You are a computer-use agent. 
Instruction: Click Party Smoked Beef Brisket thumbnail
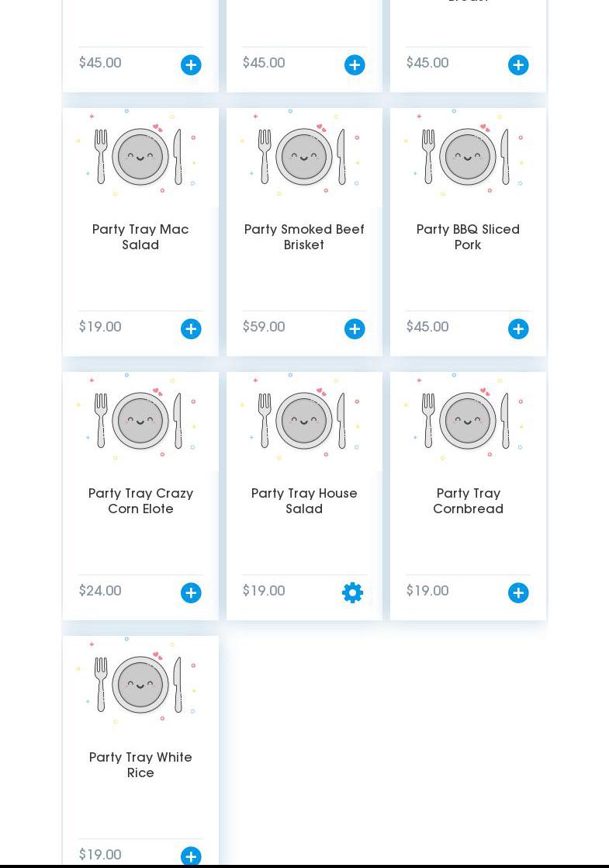click(x=304, y=156)
